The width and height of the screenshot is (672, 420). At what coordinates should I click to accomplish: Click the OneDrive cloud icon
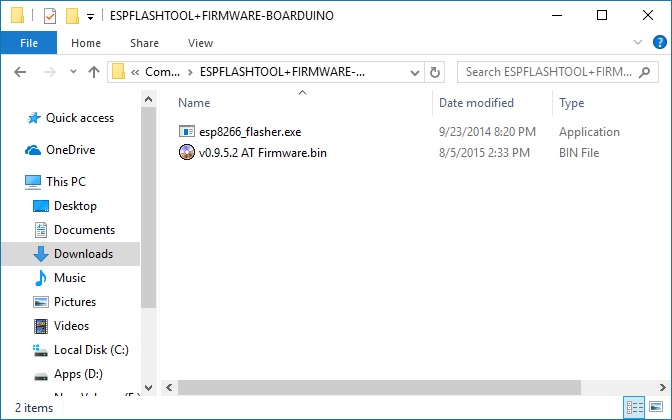[x=33, y=150]
